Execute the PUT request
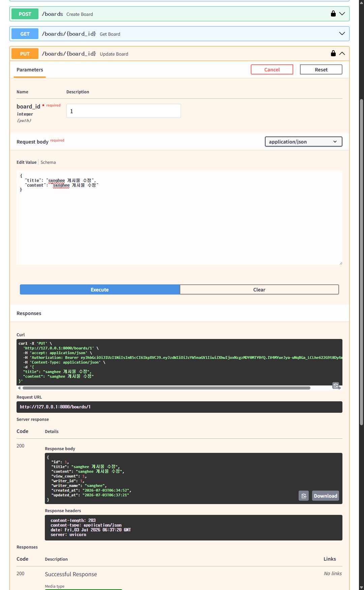Image resolution: width=364 pixels, height=590 pixels. tap(100, 289)
